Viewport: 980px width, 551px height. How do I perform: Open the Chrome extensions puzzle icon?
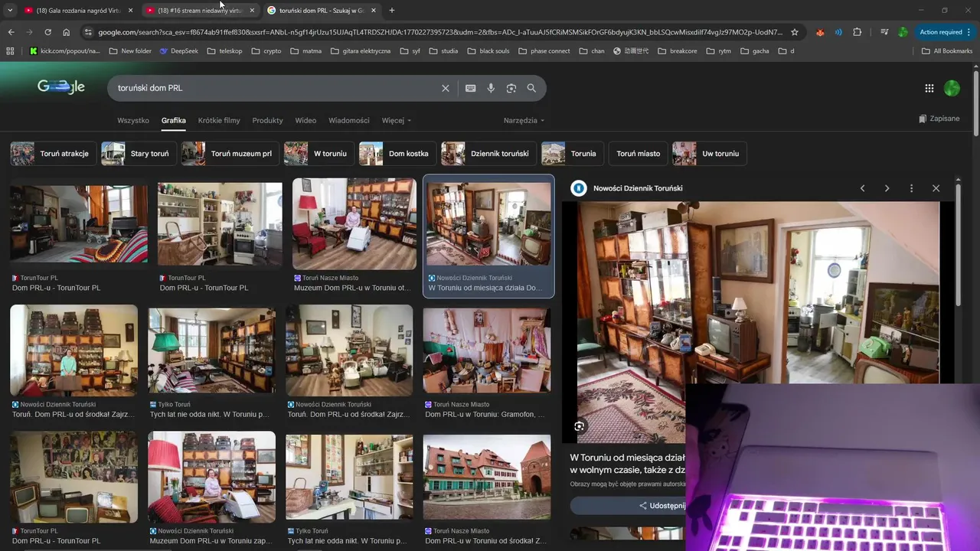click(x=857, y=32)
